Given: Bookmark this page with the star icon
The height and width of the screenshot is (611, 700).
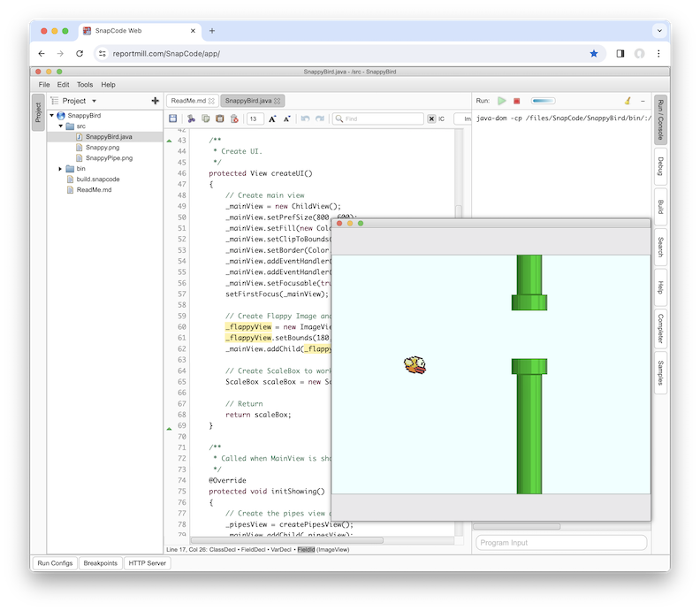Looking at the screenshot, I should 594,54.
